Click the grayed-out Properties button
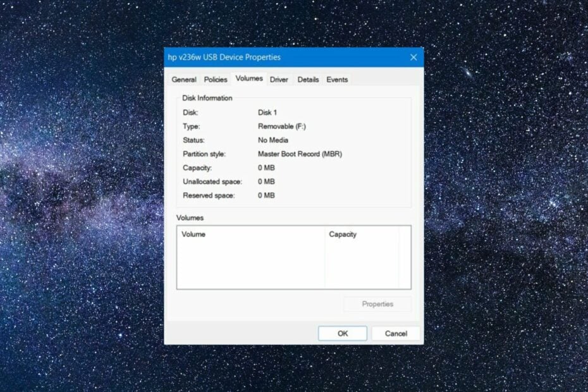Screen dimensions: 588x392 [x=377, y=304]
